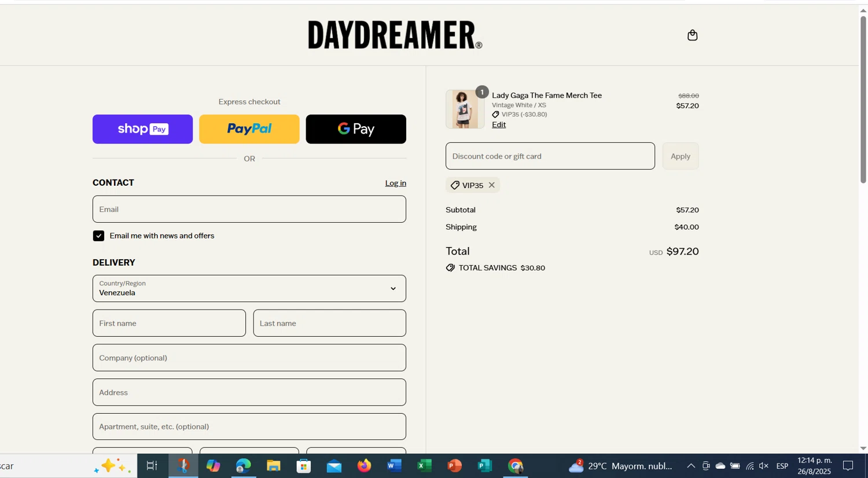The height and width of the screenshot is (478, 868).
Task: Click the Meet Now camera tray icon
Action: tap(706, 466)
